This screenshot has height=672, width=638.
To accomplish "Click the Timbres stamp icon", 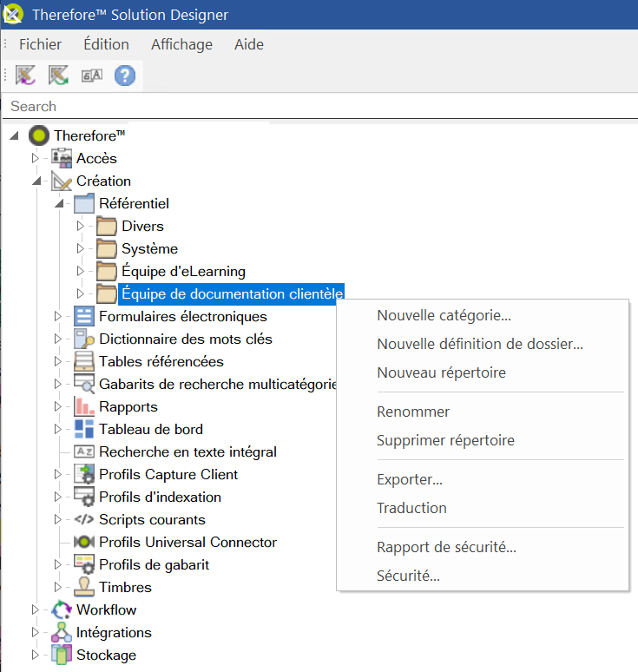I will 84,587.
